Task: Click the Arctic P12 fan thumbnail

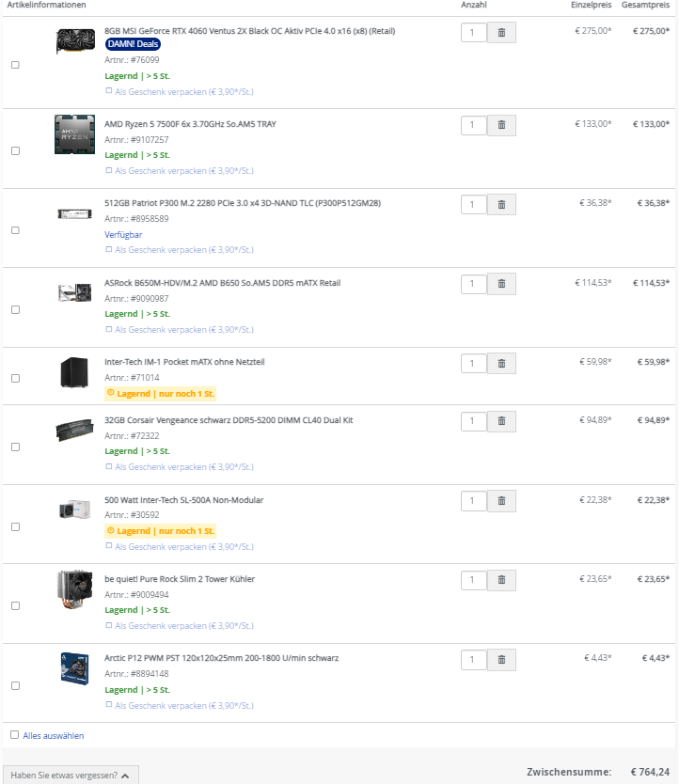Action: (x=74, y=668)
